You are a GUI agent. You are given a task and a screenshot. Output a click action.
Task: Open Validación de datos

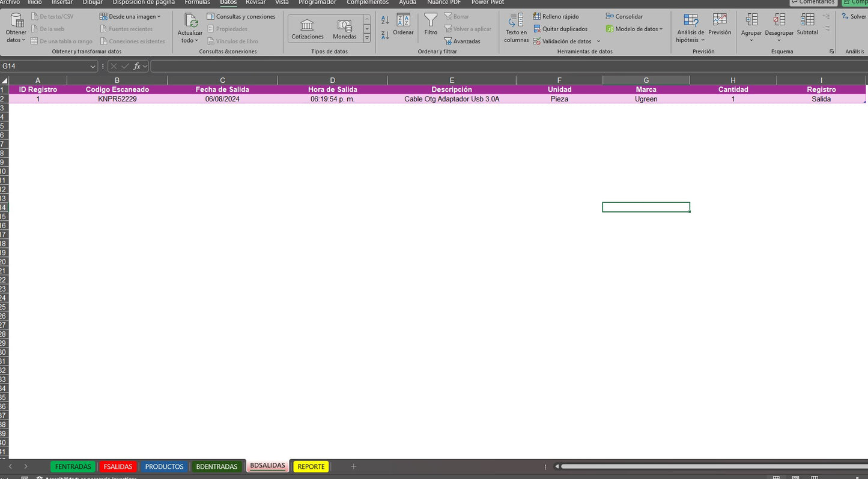[562, 41]
